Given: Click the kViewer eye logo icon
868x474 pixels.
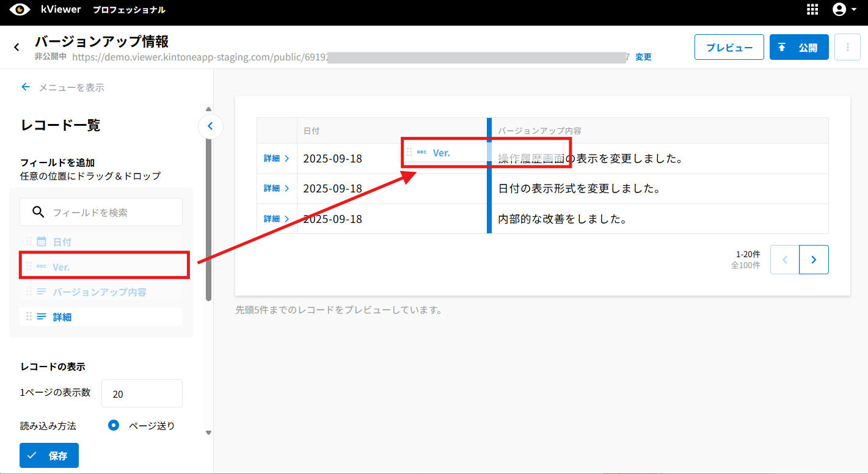Looking at the screenshot, I should [x=20, y=10].
